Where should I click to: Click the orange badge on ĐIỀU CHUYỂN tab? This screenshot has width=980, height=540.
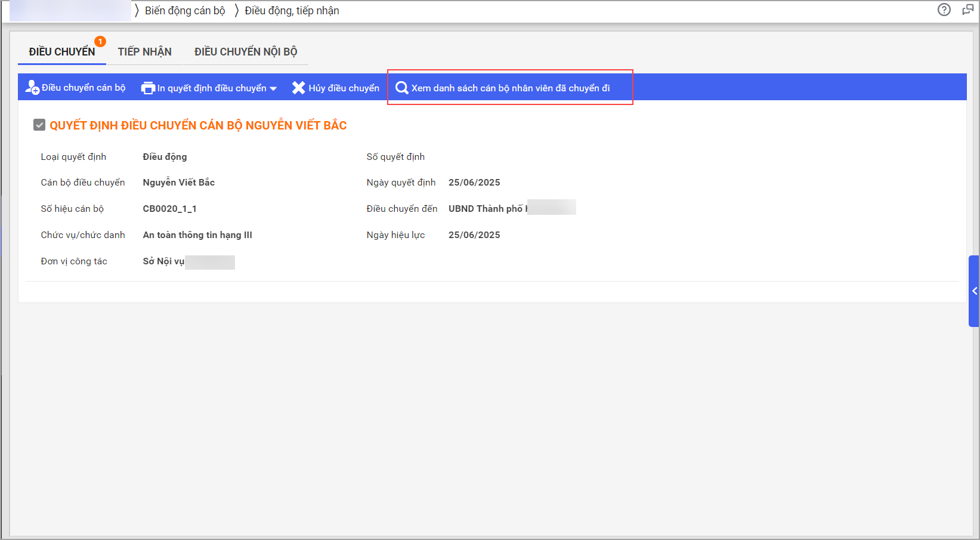pyautogui.click(x=100, y=41)
